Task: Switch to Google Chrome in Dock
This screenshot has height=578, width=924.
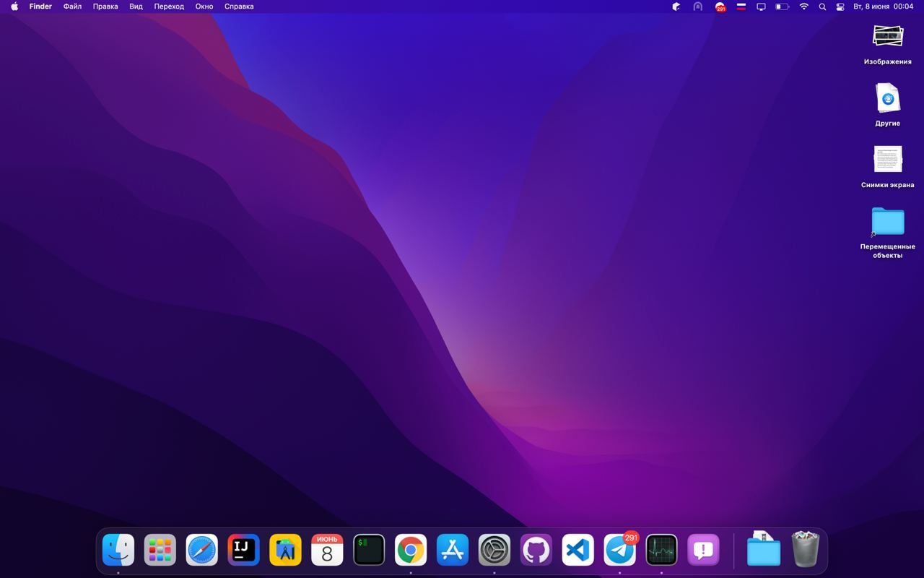Action: (411, 550)
